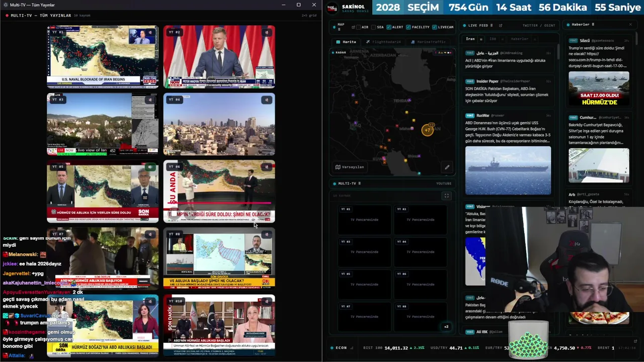Screen dimensions: 644x362
Task: Click the +2 more sources badge
Action: point(446,327)
